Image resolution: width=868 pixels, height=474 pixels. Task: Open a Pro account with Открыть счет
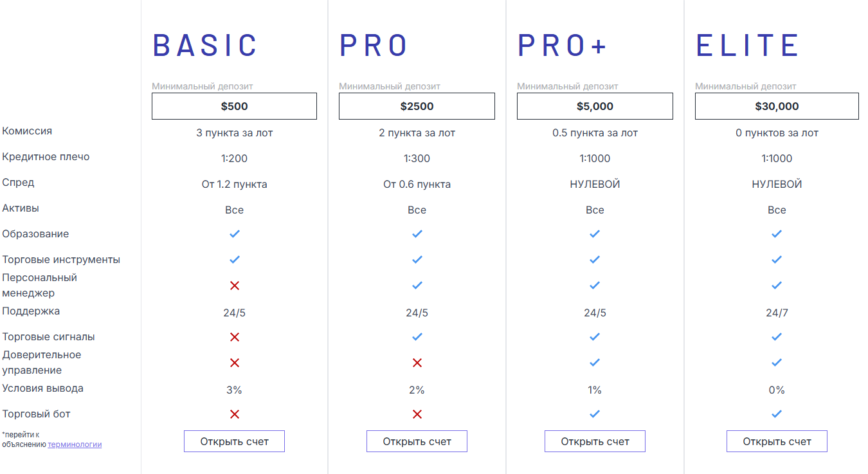417,441
